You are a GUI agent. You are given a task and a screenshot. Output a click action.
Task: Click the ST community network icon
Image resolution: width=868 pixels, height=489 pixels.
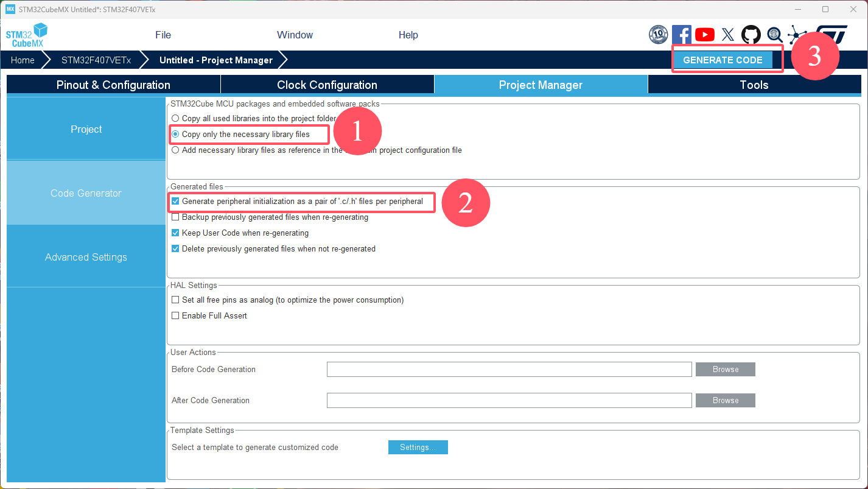pos(797,35)
